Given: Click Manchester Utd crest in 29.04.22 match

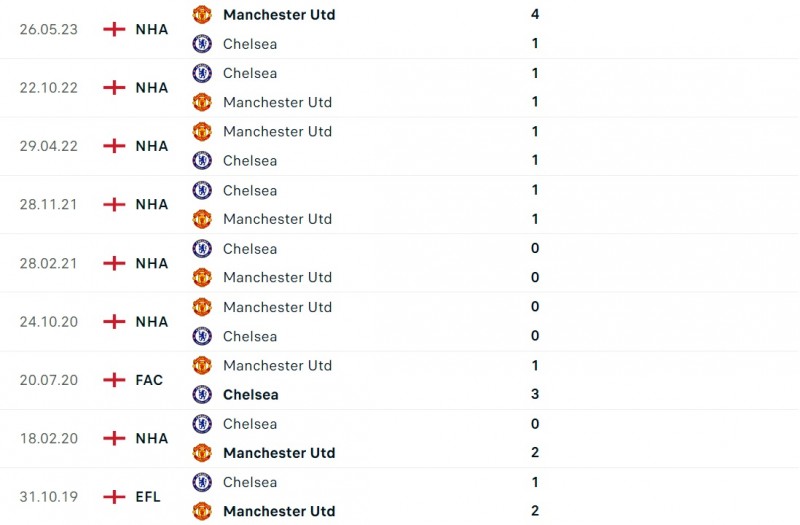Looking at the screenshot, I should (202, 131).
